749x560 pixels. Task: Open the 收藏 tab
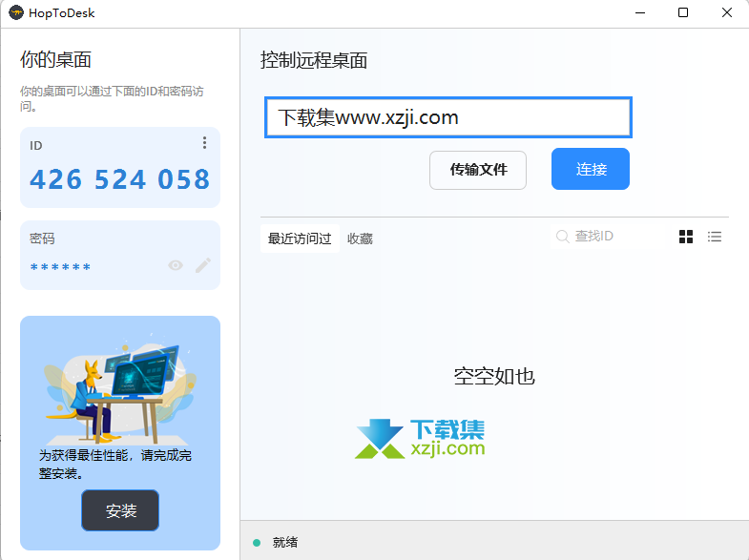pyautogui.click(x=360, y=239)
